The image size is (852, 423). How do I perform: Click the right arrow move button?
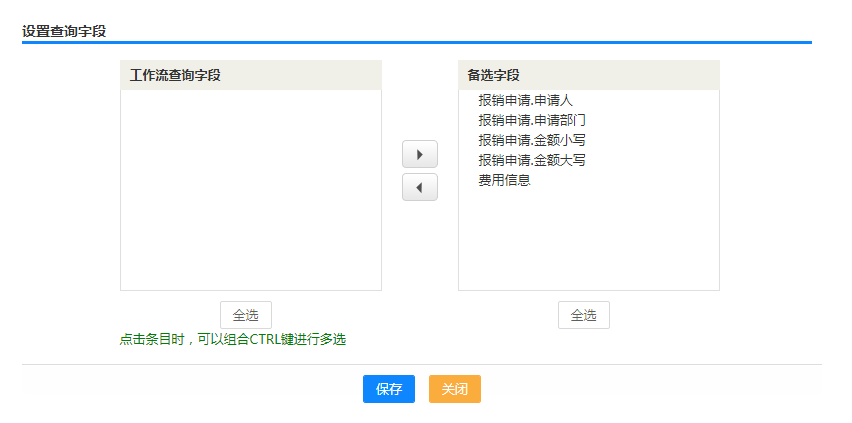[x=419, y=154]
